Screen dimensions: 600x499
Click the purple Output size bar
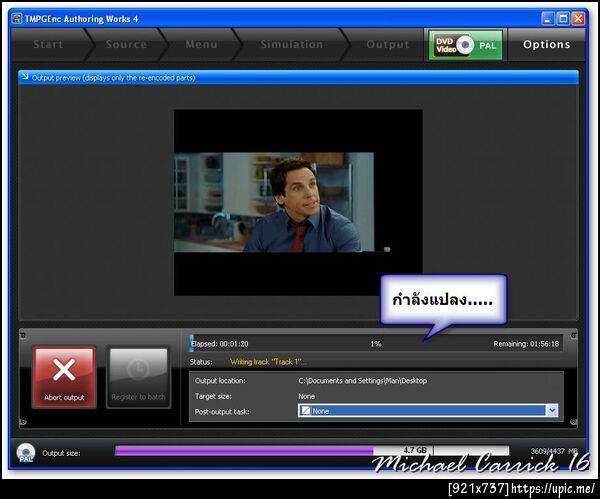244,451
